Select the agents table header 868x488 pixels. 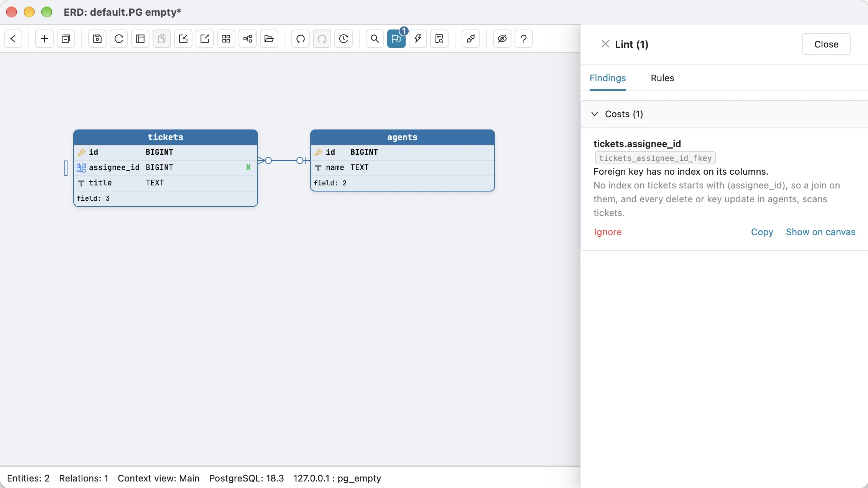402,137
